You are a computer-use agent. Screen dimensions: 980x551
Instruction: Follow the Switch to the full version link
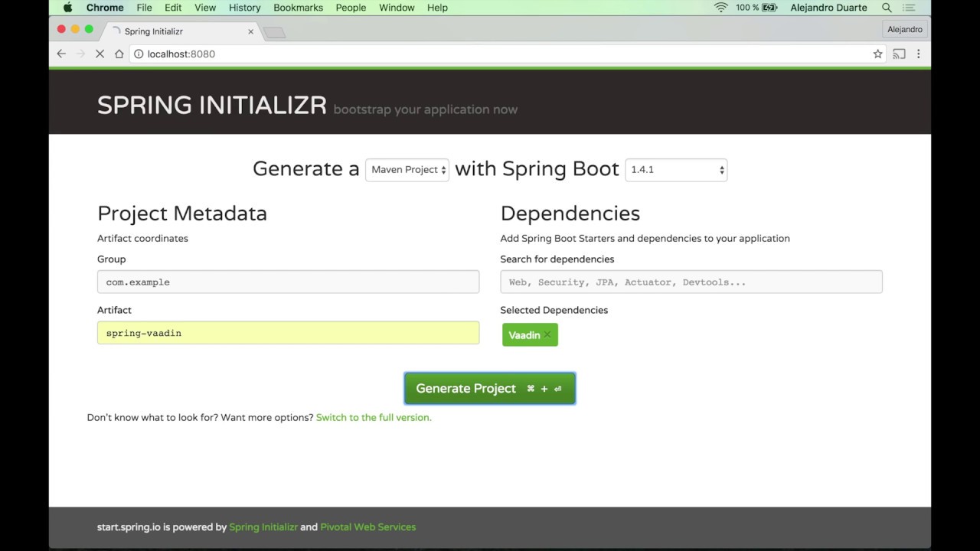[374, 418]
